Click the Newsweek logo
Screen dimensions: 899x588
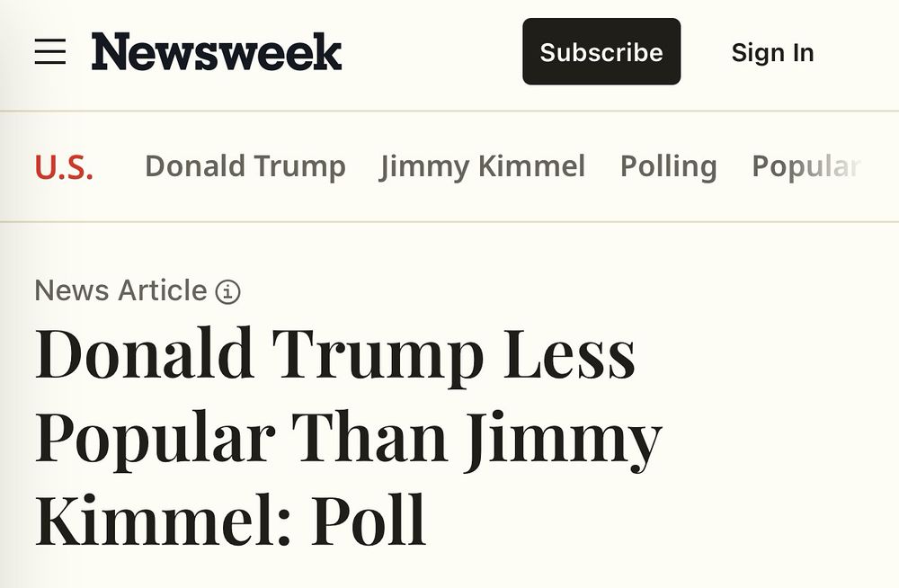click(x=217, y=52)
